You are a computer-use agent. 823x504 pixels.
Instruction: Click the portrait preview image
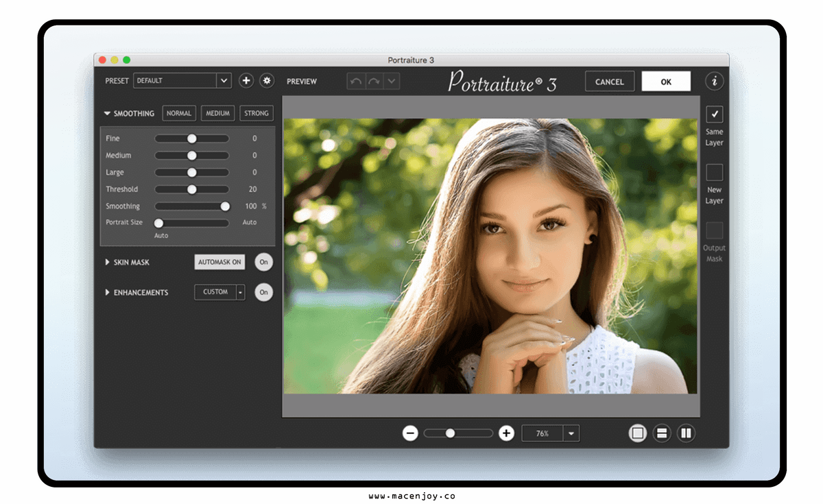point(490,256)
